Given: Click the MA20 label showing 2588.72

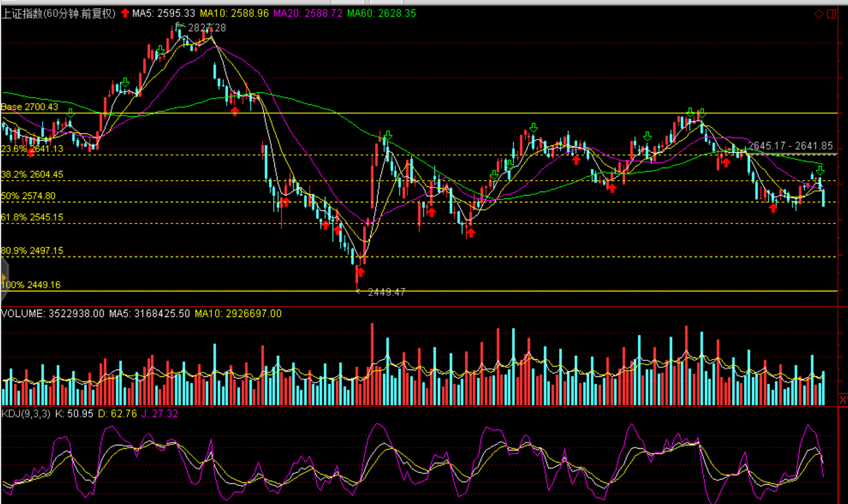Looking at the screenshot, I should [x=308, y=13].
